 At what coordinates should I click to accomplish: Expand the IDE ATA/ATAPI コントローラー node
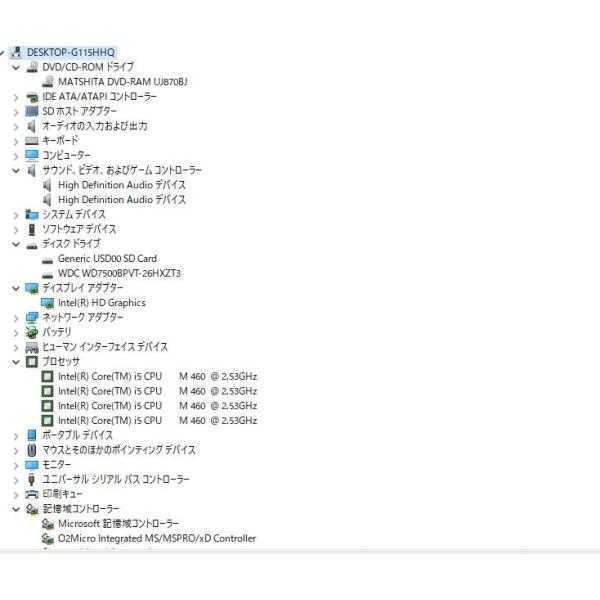tap(16, 97)
